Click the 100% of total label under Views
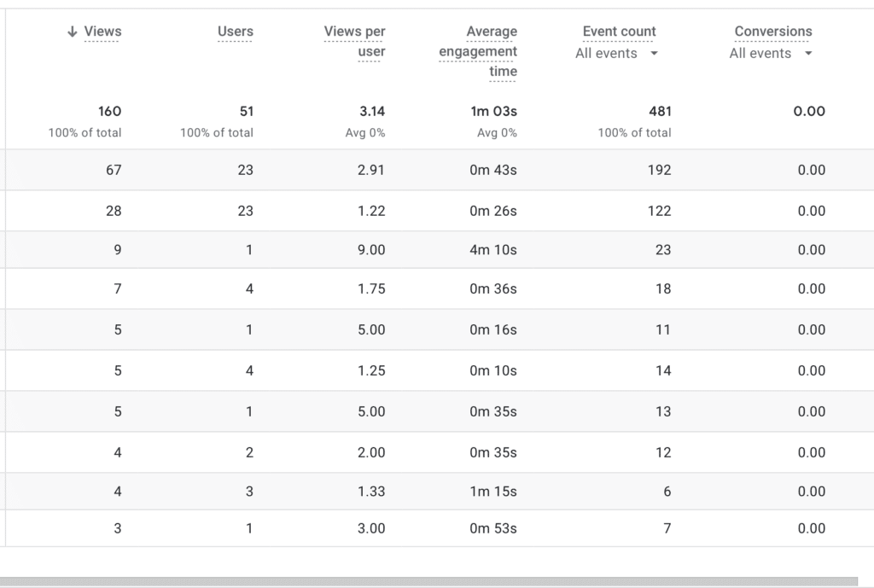 pos(84,132)
